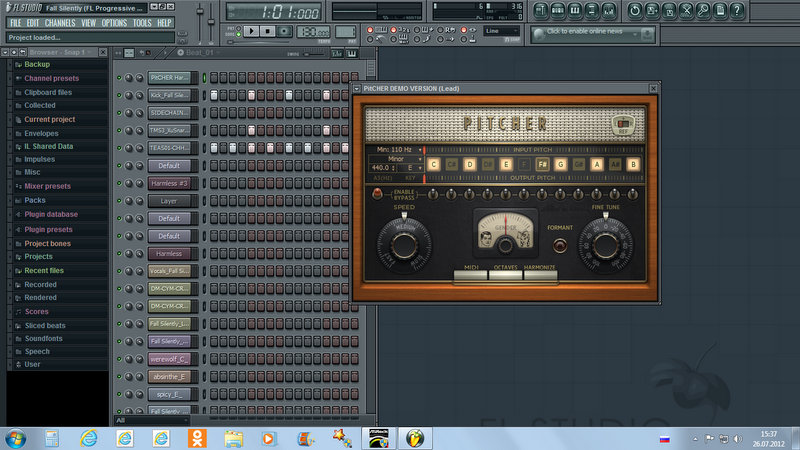Open the mixer from the toolbar
The width and height of the screenshot is (800, 450).
click(609, 10)
